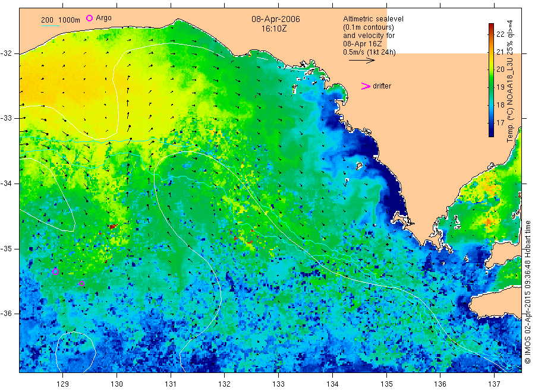The image size is (535, 392).
Task: Click the date label 08-Apr-2006
Action: pos(276,19)
